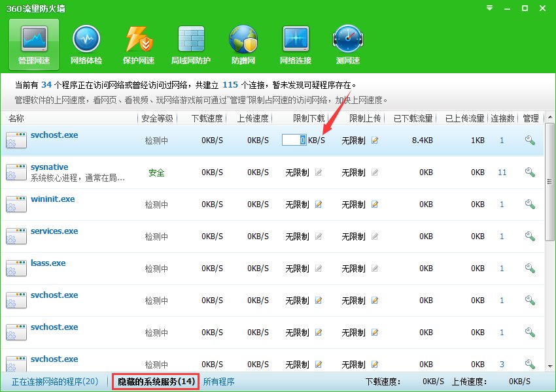Viewport: 556px width, 392px height.
Task: Click inside the download limit input for svchost.exe
Action: (x=294, y=140)
